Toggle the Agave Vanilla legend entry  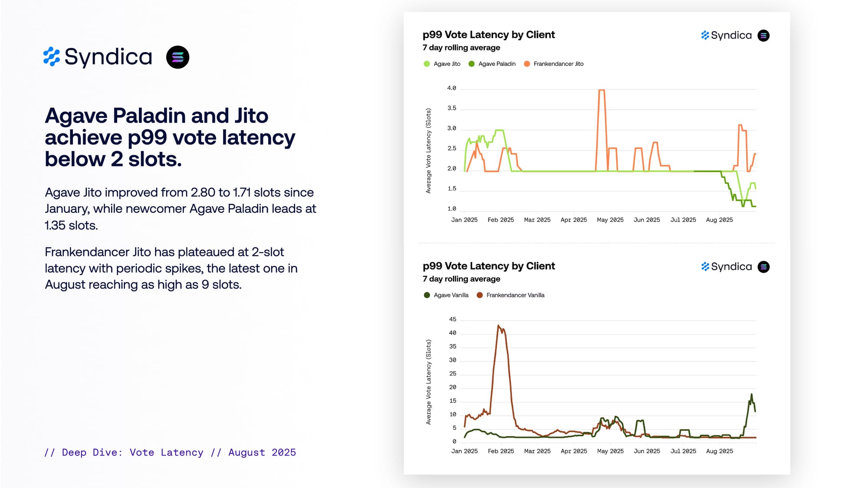tap(451, 295)
